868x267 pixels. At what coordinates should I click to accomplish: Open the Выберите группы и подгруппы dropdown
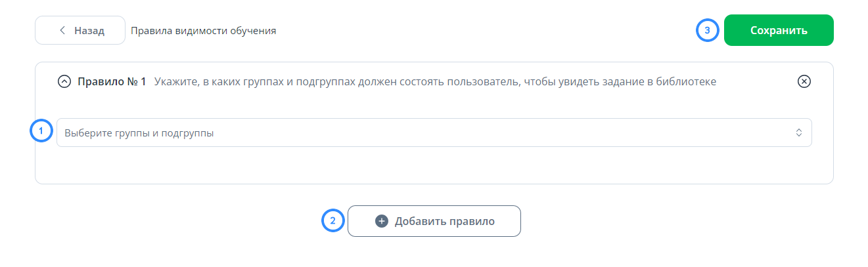pyautogui.click(x=434, y=133)
